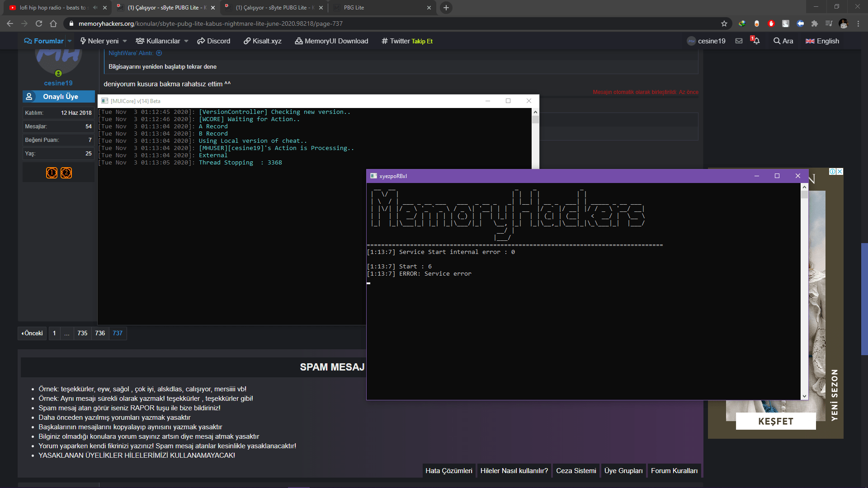
Task: Expand the Forumlar dropdown arrow
Action: pos(70,41)
